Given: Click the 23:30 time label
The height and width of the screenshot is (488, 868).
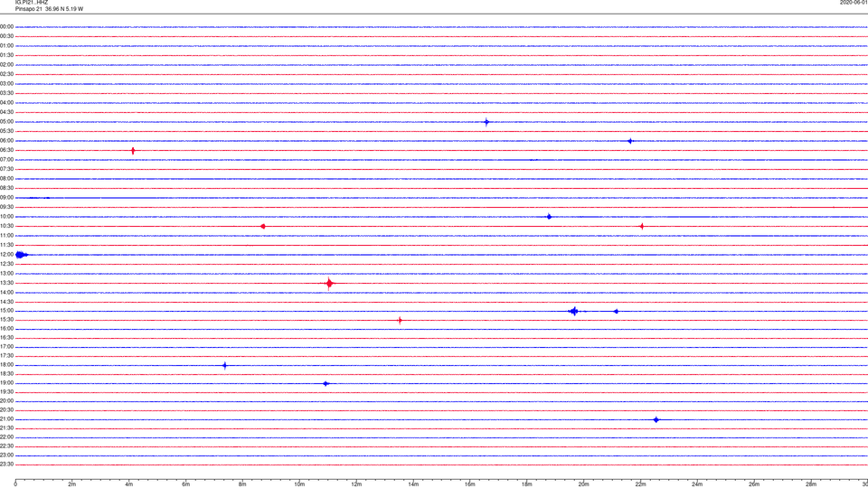Looking at the screenshot, I should [x=6, y=465].
